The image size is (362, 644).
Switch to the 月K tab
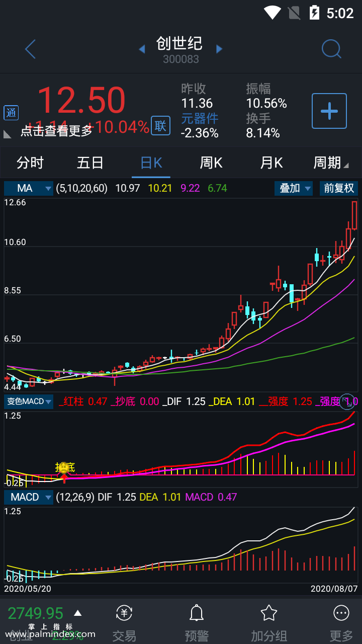pos(271,163)
